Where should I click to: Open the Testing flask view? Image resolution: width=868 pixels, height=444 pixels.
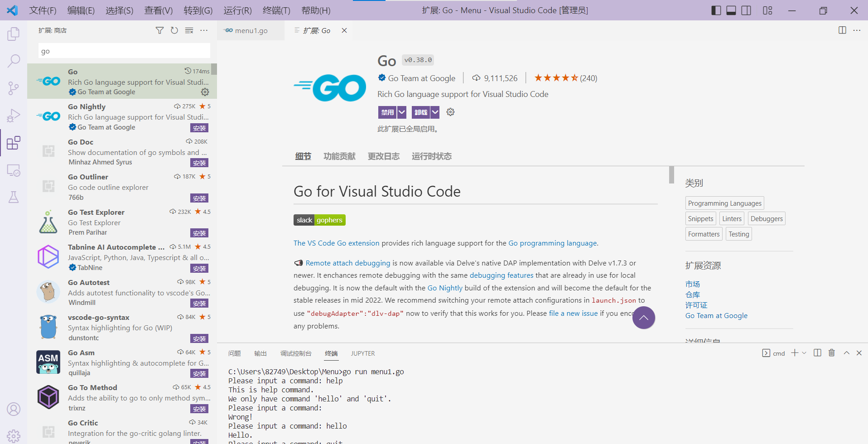pyautogui.click(x=14, y=197)
